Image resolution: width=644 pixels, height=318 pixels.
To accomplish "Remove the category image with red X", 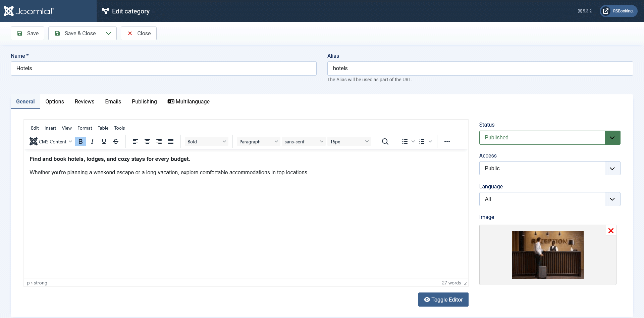I will click(x=611, y=231).
